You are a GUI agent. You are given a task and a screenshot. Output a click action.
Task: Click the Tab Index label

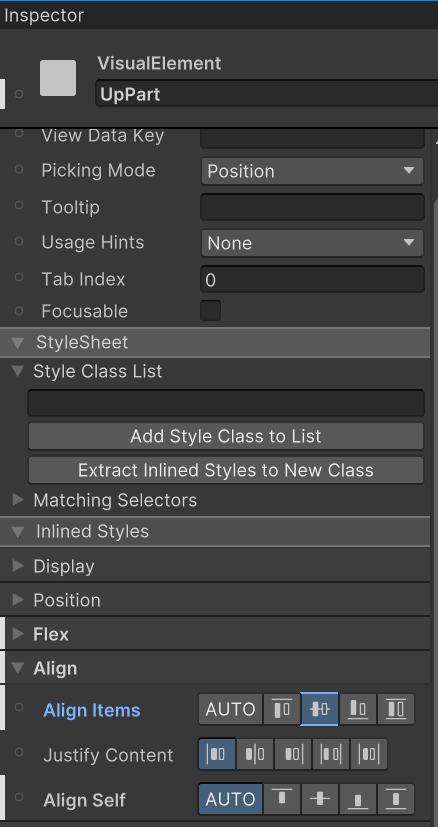click(x=83, y=279)
